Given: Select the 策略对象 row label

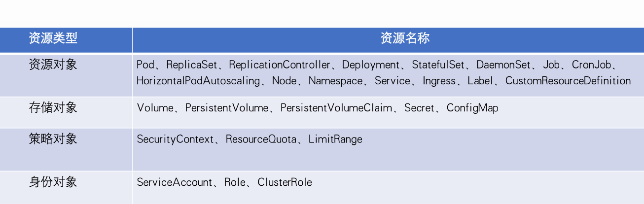Looking at the screenshot, I should pos(53,139).
